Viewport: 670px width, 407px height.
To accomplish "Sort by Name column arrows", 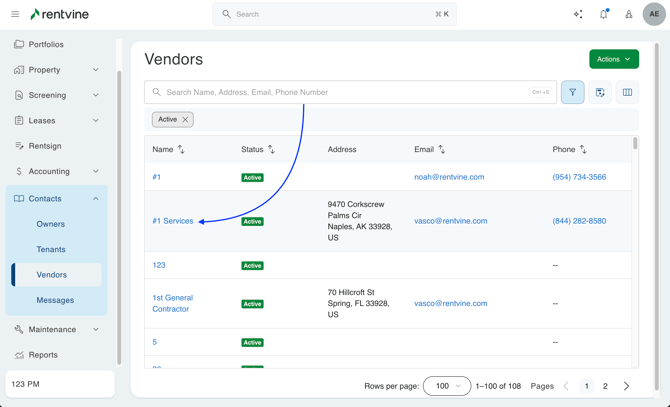I will [181, 149].
